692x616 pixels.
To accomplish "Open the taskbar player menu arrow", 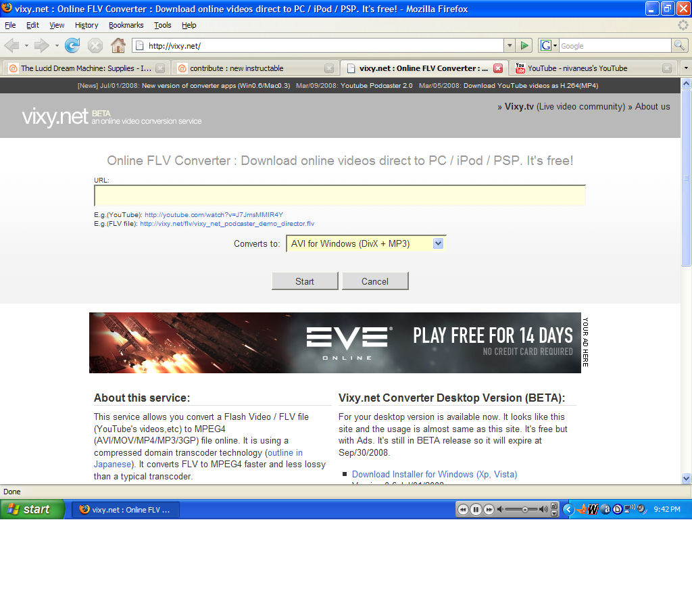I will (x=554, y=513).
